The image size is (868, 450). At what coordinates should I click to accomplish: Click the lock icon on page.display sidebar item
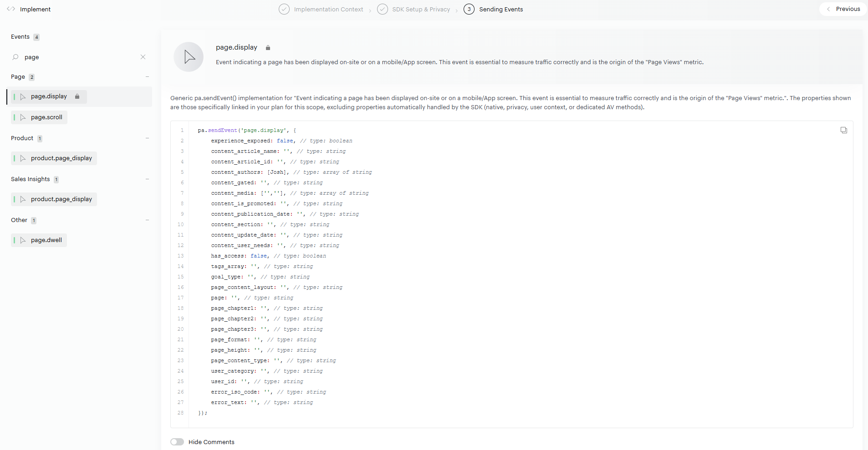coord(77,96)
